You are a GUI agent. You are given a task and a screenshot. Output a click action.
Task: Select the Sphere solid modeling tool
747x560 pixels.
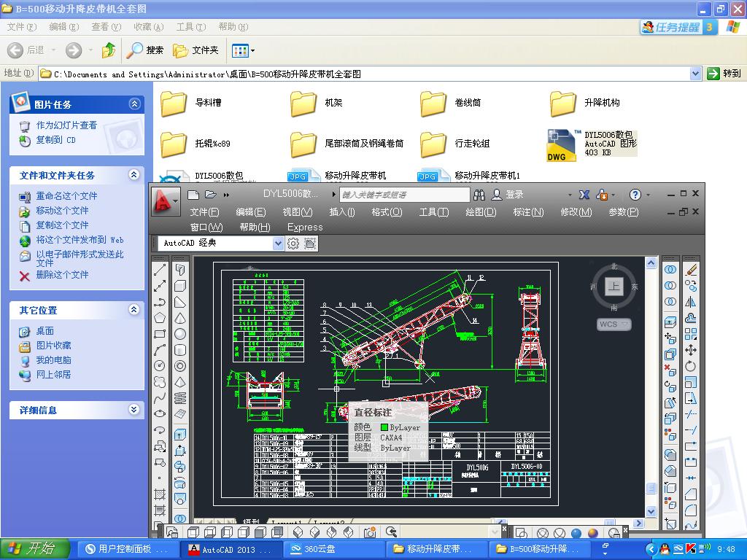tap(180, 334)
